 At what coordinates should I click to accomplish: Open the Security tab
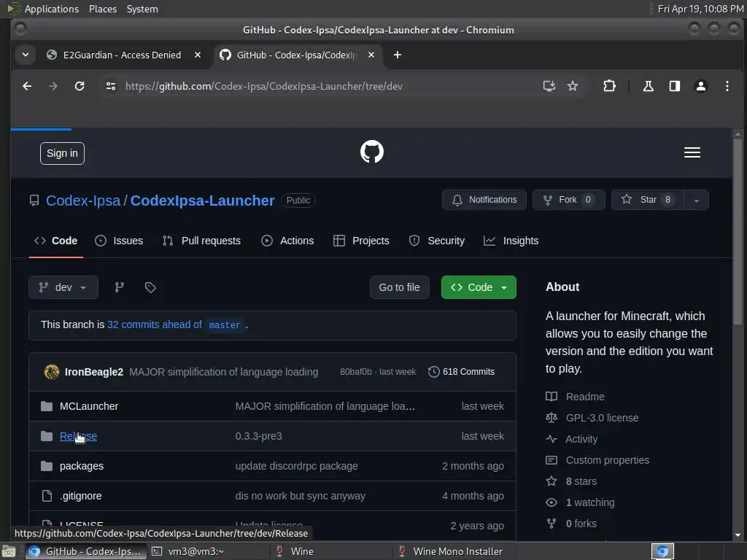436,241
